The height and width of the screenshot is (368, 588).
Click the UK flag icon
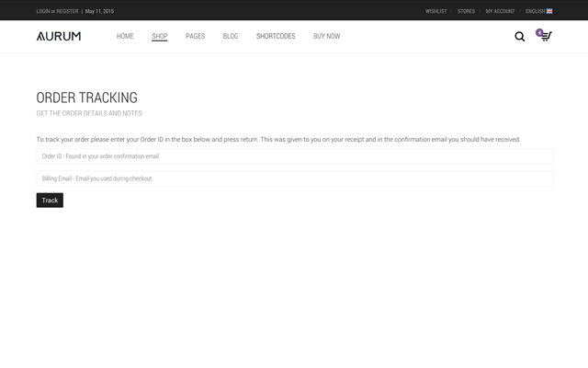click(549, 11)
